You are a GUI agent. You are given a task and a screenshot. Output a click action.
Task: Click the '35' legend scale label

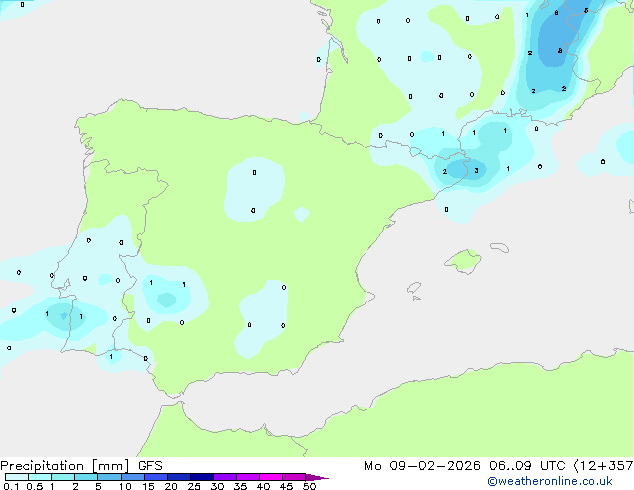point(240,486)
